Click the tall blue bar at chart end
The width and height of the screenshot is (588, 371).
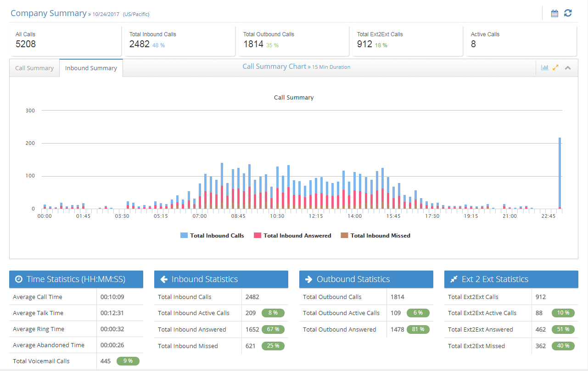tap(560, 172)
